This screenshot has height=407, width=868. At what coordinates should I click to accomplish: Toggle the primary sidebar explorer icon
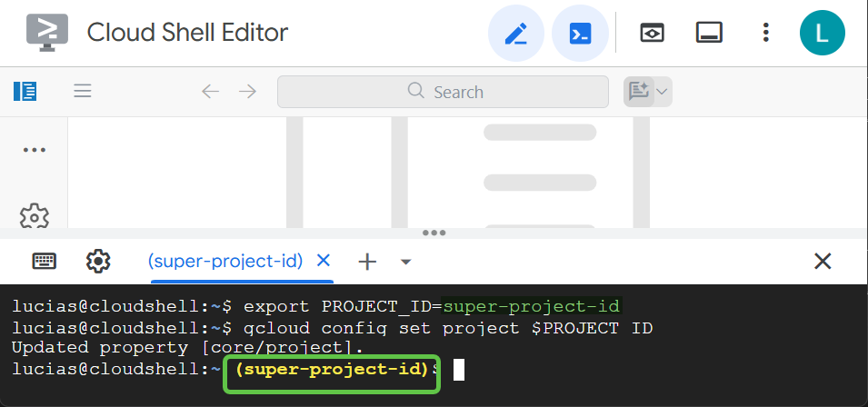[x=25, y=91]
